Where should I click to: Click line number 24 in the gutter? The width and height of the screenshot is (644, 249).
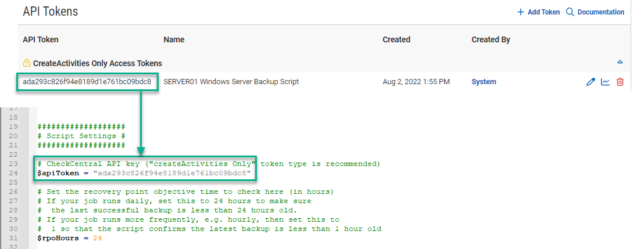click(14, 173)
